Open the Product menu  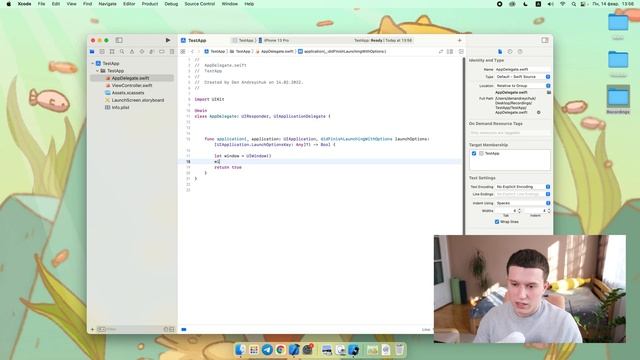click(x=150, y=4)
